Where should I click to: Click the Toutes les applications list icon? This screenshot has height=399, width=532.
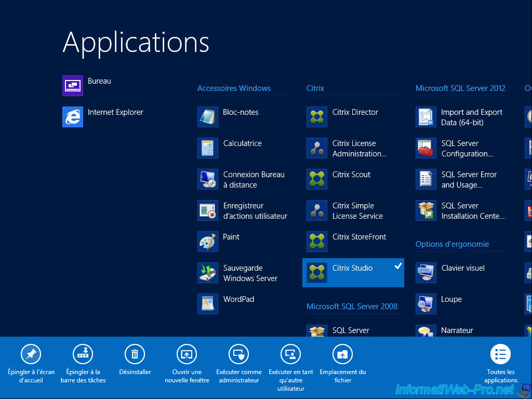[500, 354]
